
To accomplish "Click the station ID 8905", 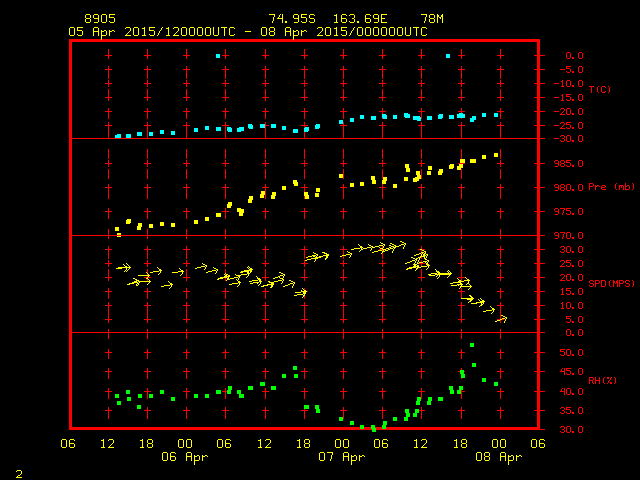I will tap(100, 19).
